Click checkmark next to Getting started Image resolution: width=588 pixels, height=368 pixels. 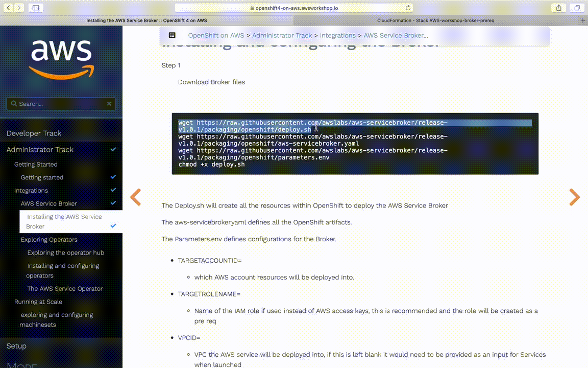113,177
